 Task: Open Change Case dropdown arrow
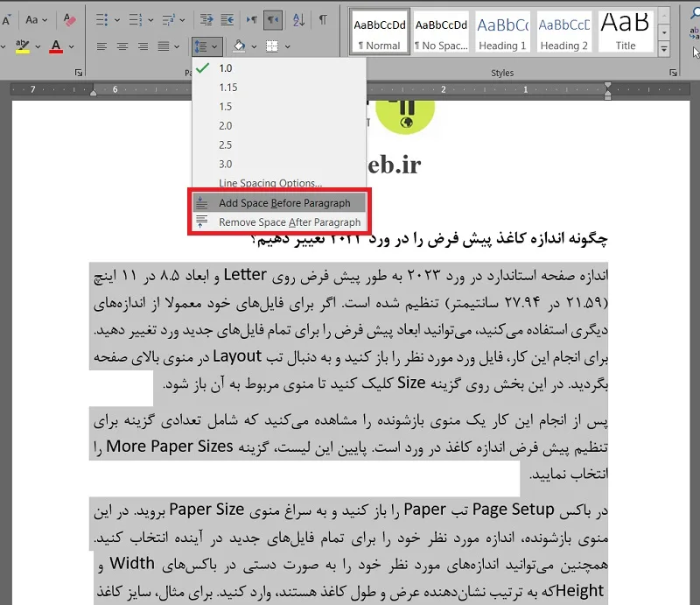pyautogui.click(x=45, y=20)
